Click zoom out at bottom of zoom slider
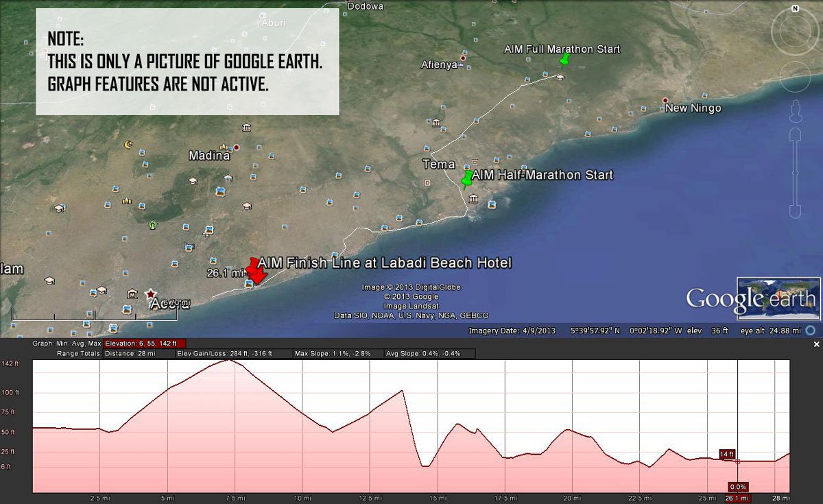Image resolution: width=823 pixels, height=504 pixels. click(796, 211)
